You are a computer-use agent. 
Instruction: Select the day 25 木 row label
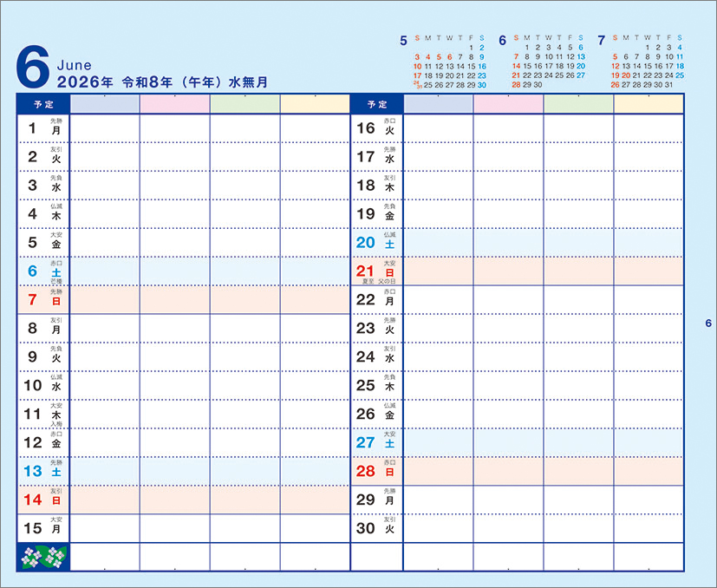click(x=377, y=385)
